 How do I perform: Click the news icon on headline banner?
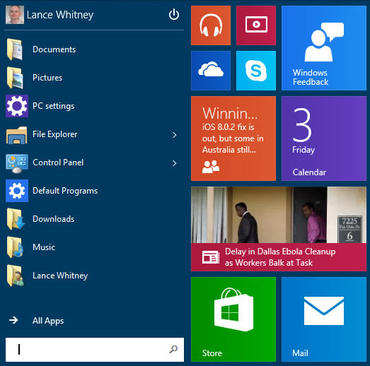pos(211,257)
